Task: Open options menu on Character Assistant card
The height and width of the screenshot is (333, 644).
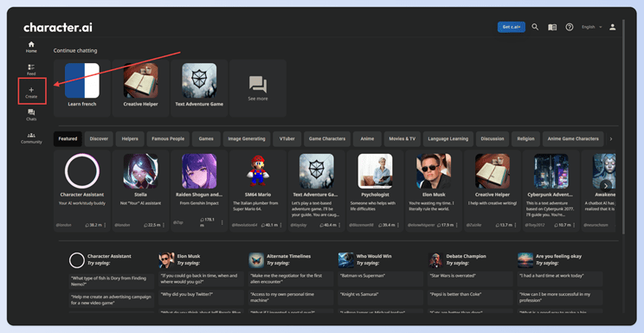Action: pyautogui.click(x=105, y=225)
